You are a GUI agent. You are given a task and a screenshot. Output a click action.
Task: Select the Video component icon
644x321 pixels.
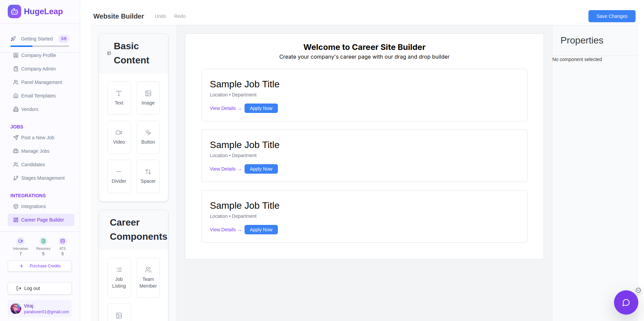119,133
